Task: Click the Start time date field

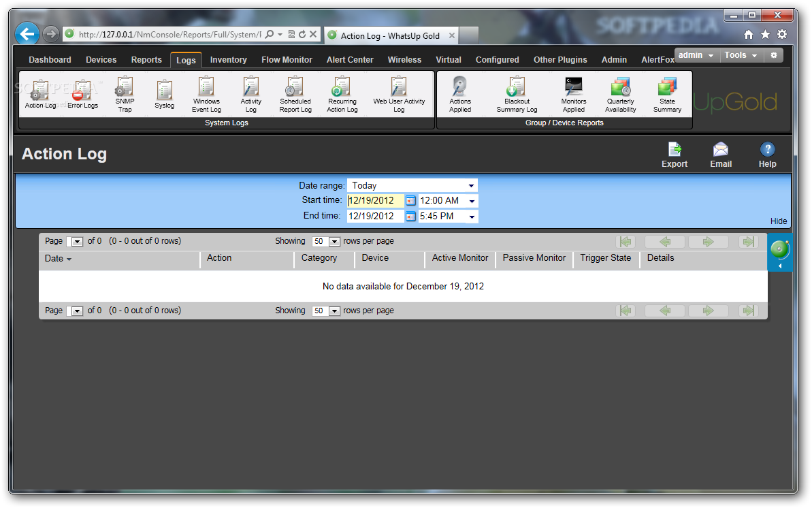Action: 375,201
